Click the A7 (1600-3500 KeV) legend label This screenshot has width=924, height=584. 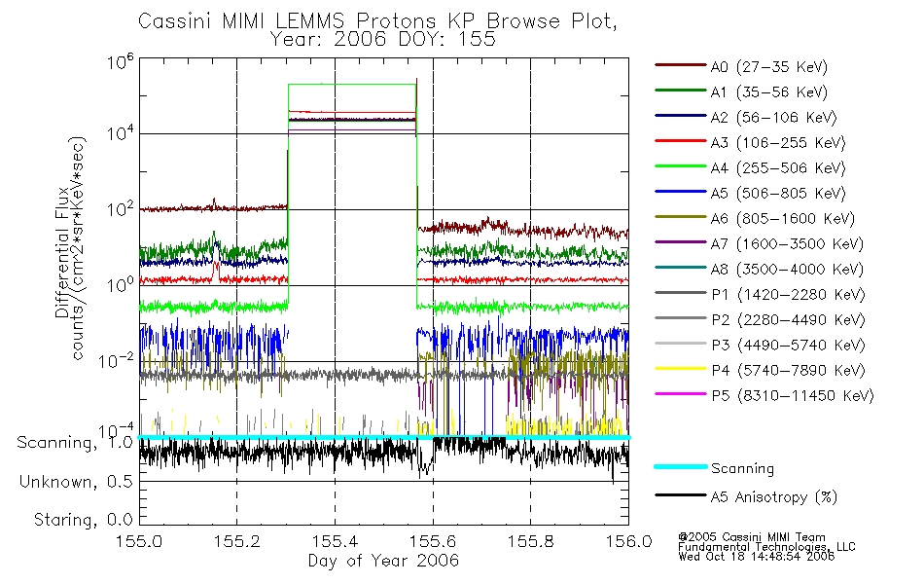[x=787, y=244]
